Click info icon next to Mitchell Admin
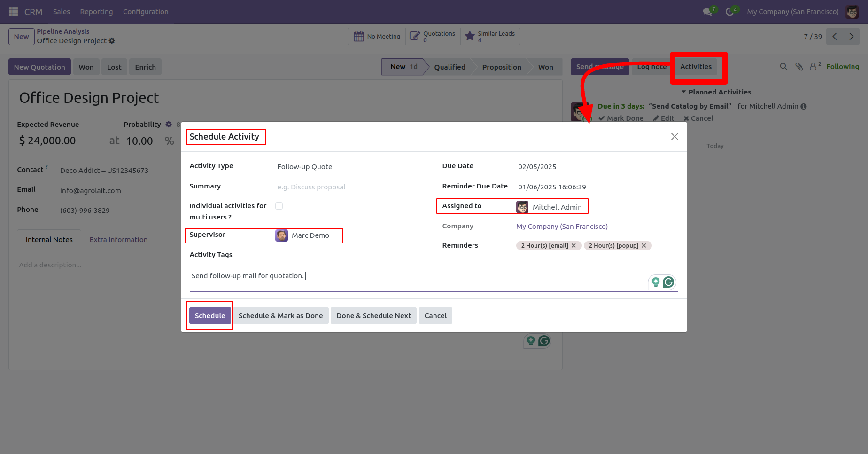This screenshot has width=868, height=454. 804,106
